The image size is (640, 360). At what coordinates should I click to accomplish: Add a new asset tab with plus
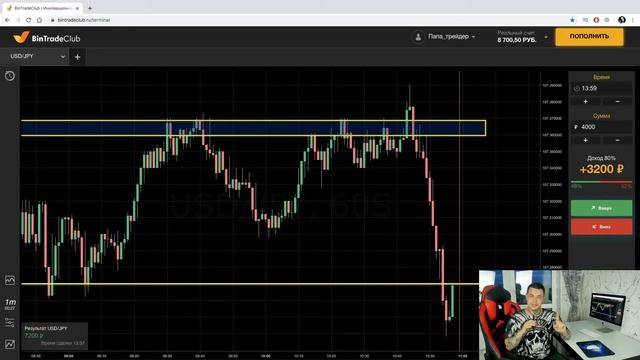point(78,57)
